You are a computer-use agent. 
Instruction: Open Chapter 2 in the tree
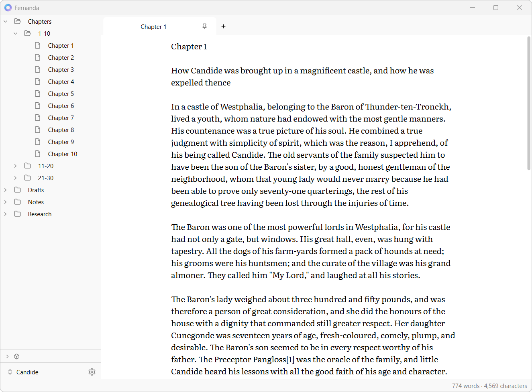point(61,57)
